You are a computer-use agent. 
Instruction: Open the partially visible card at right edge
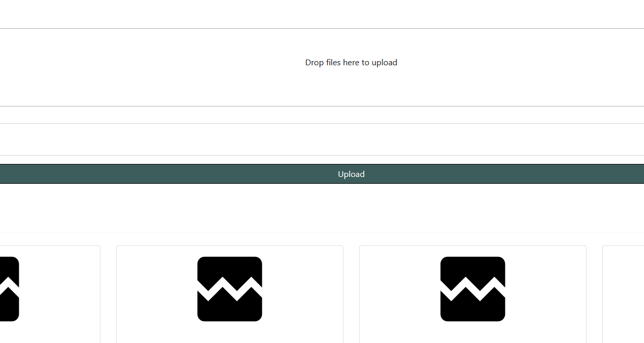pos(623,294)
